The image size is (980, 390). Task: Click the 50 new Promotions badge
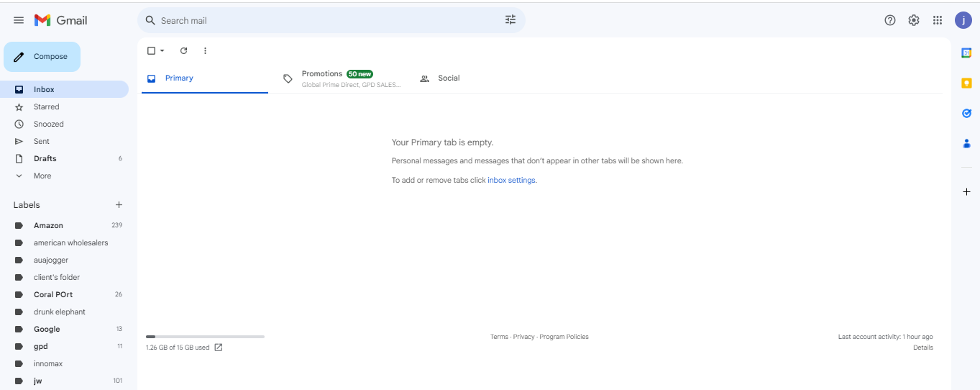click(360, 73)
